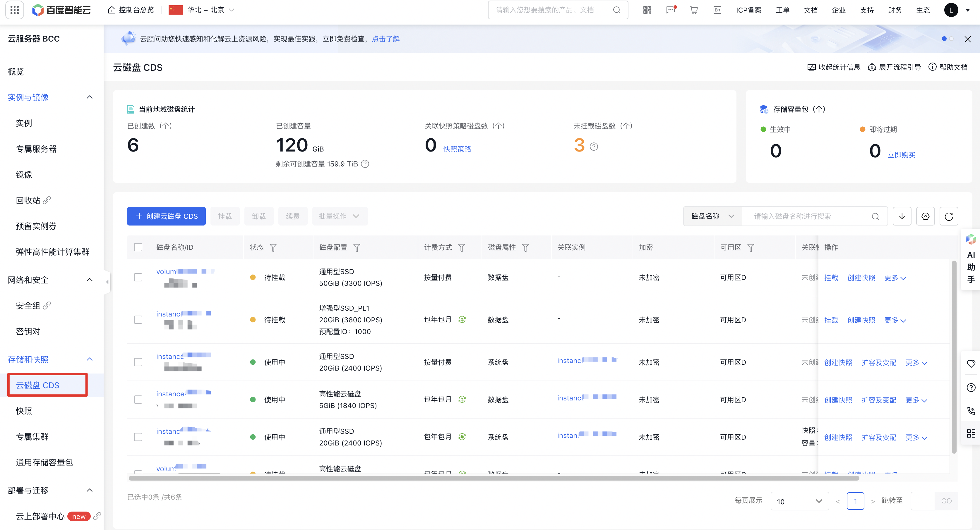The width and height of the screenshot is (980, 530).
Task: Click the disk name search magnifier
Action: [876, 216]
